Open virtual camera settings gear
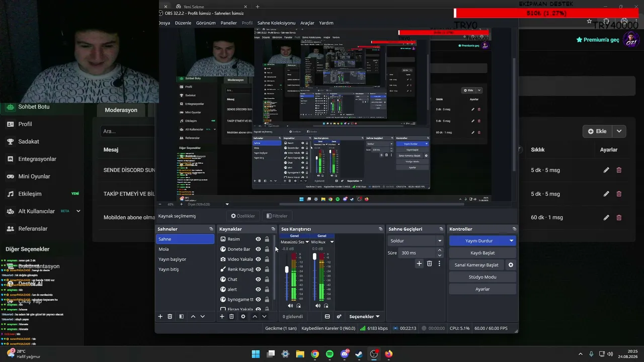The height and width of the screenshot is (362, 644). pyautogui.click(x=511, y=265)
